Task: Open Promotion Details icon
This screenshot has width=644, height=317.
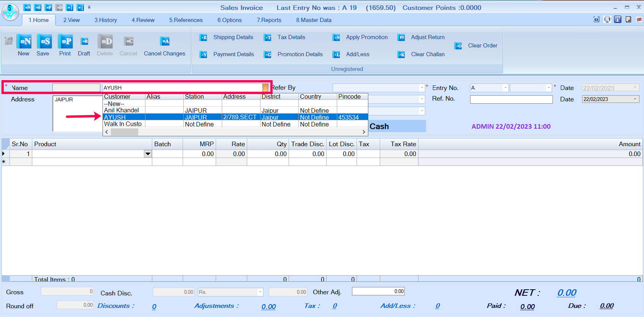Action: click(x=268, y=55)
